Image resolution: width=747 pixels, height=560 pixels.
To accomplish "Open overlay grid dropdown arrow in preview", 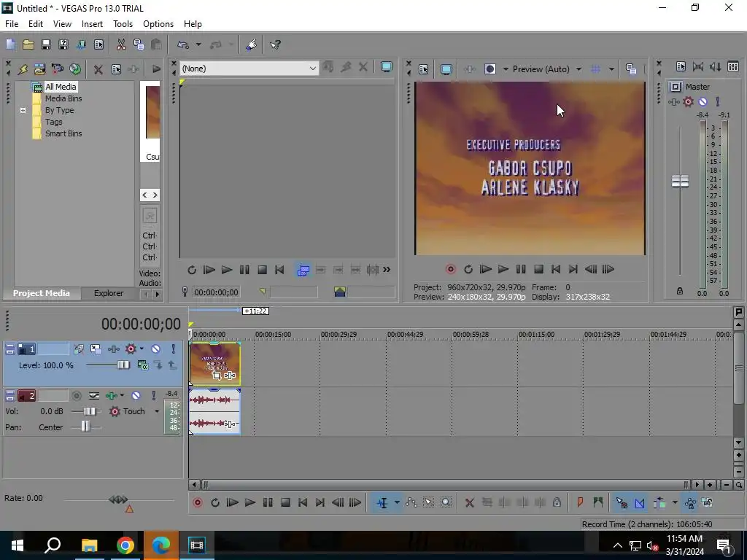I will [611, 69].
